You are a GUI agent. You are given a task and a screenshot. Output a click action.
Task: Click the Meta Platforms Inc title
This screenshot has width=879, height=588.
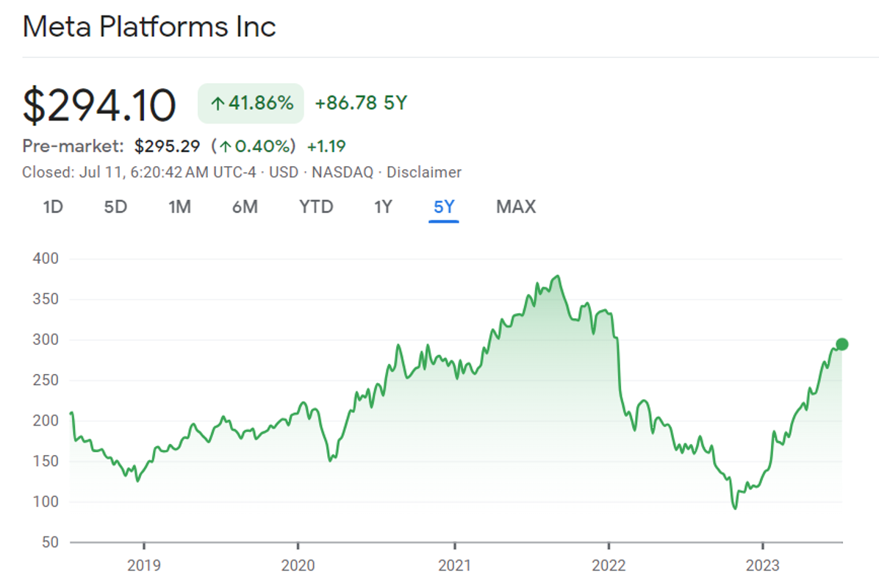(149, 27)
